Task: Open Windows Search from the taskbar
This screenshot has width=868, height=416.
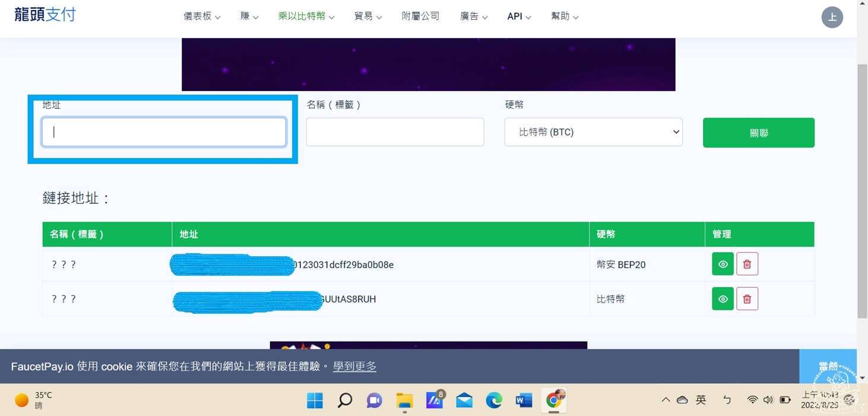Action: (344, 400)
